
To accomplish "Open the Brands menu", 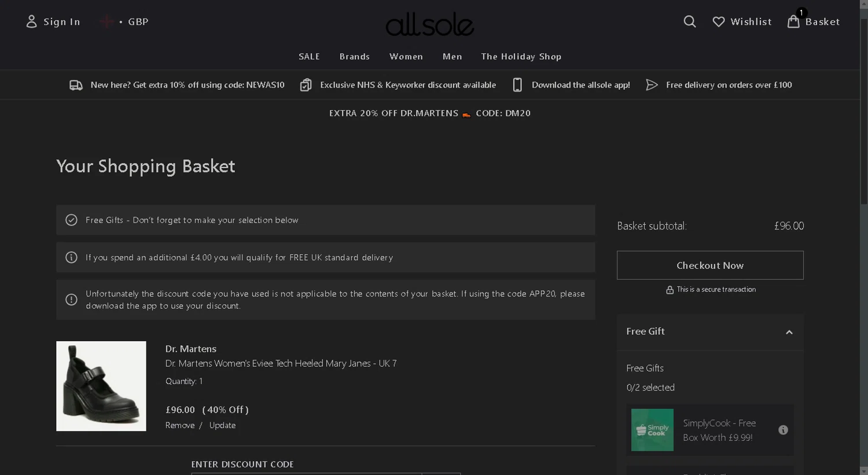I will pyautogui.click(x=355, y=56).
